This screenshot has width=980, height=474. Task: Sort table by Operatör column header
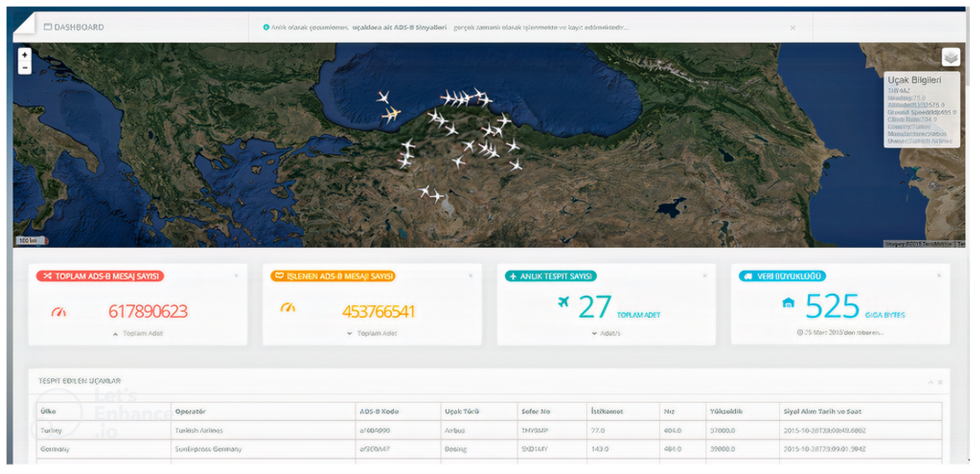[190, 412]
